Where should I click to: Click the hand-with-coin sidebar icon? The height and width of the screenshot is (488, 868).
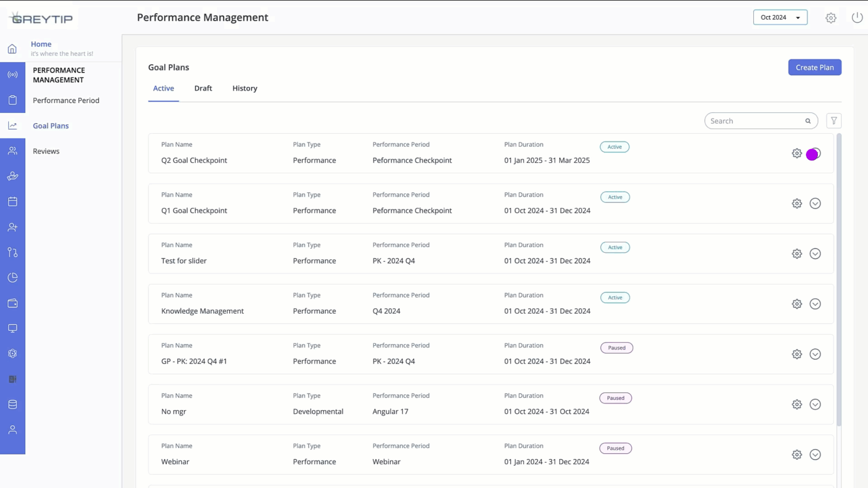(13, 176)
